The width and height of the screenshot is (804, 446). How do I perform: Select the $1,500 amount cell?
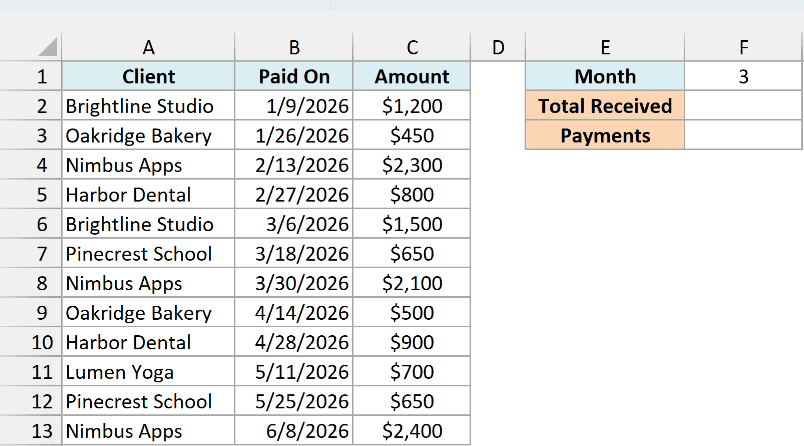[412, 224]
